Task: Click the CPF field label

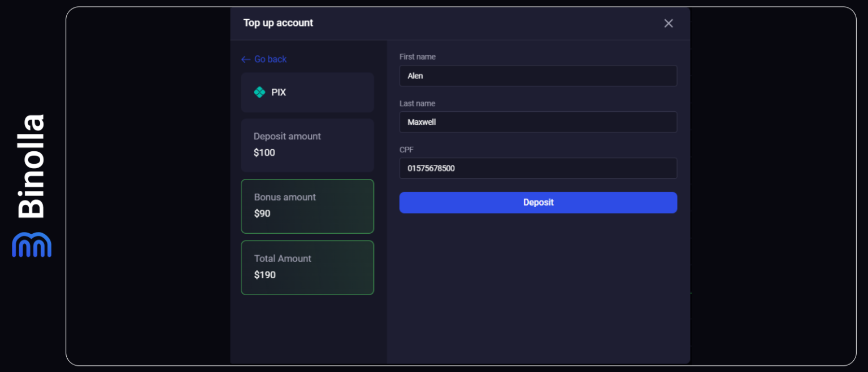Action: pos(406,150)
